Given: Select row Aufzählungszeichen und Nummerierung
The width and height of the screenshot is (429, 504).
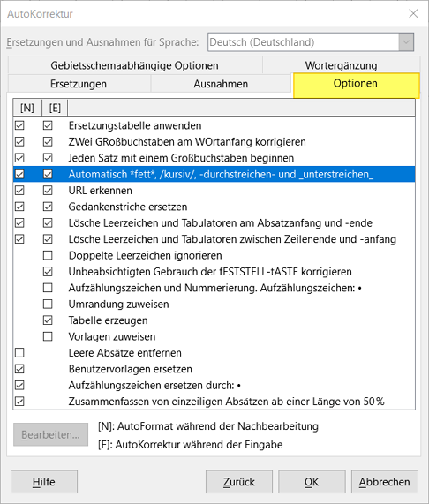Looking at the screenshot, I should point(215,288).
